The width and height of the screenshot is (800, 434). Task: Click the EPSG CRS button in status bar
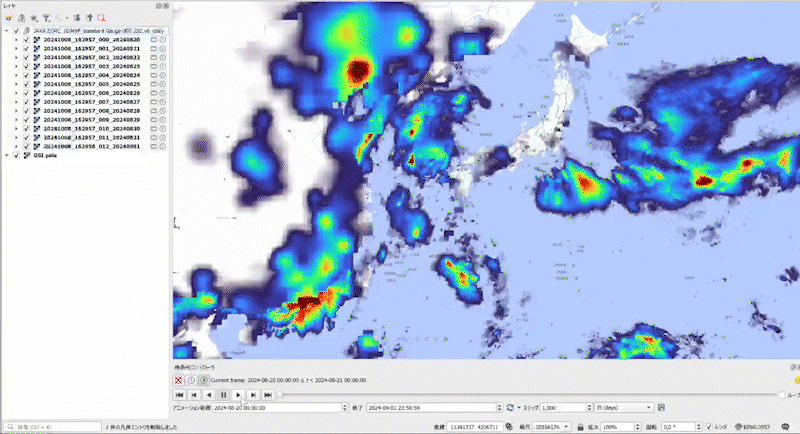pyautogui.click(x=753, y=426)
